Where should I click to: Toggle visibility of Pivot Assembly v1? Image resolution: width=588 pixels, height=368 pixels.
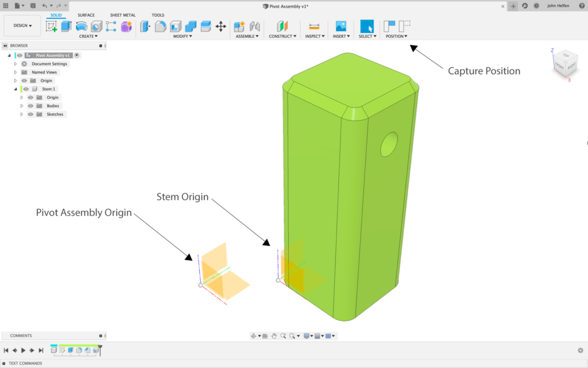(19, 56)
